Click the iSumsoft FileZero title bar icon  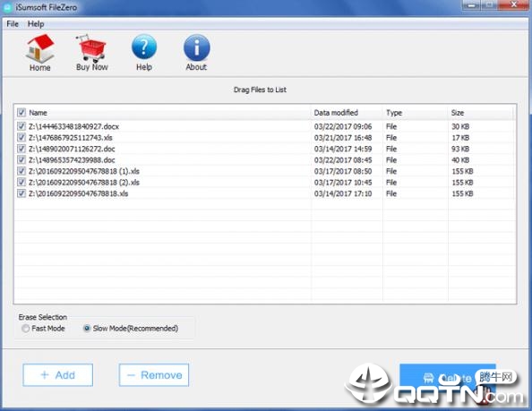[7, 7]
